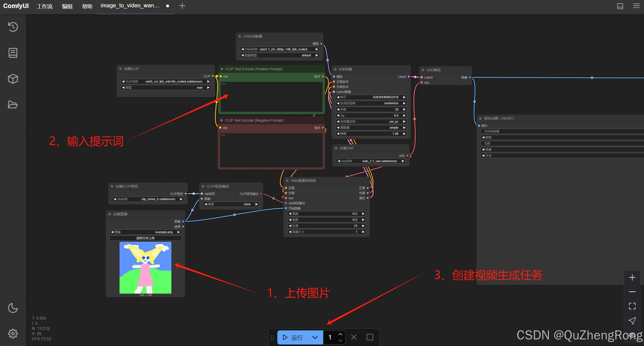
Task: Open the model library cube icon
Action: coord(13,79)
